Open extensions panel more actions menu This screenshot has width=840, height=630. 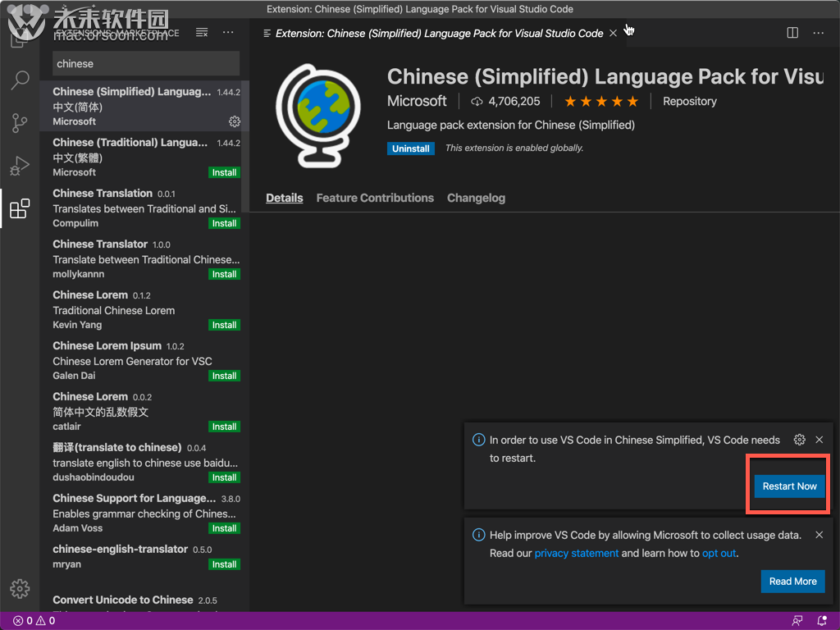point(228,32)
